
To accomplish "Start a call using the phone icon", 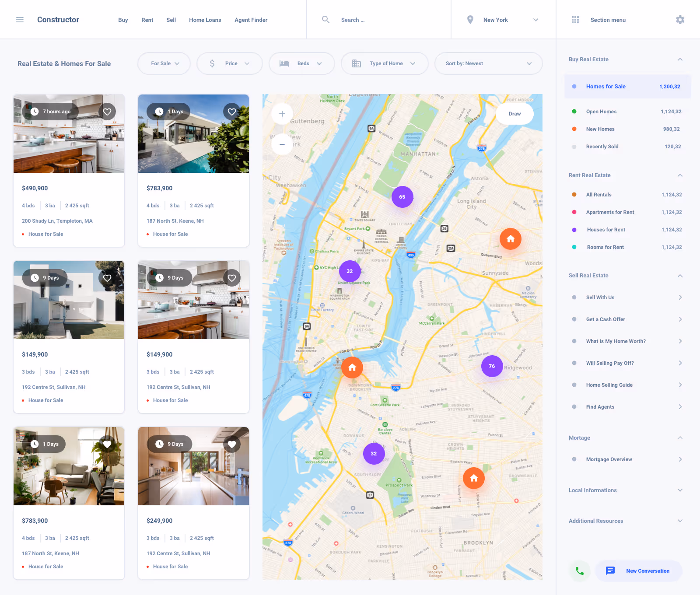I will tap(580, 571).
